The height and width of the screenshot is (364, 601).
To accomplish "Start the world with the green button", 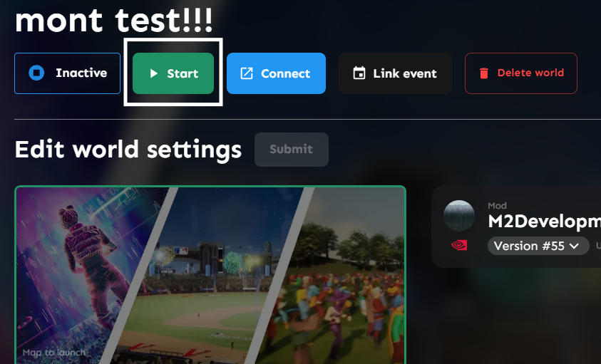I will pos(173,73).
